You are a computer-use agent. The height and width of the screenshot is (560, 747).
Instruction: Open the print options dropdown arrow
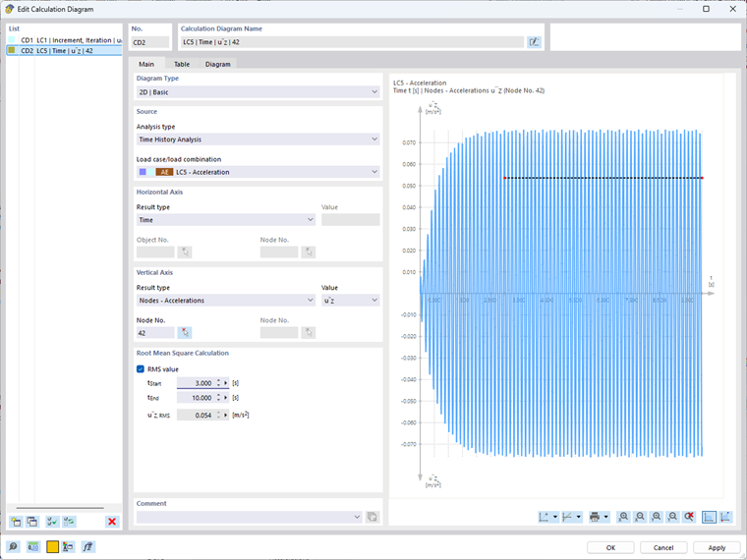pos(606,517)
